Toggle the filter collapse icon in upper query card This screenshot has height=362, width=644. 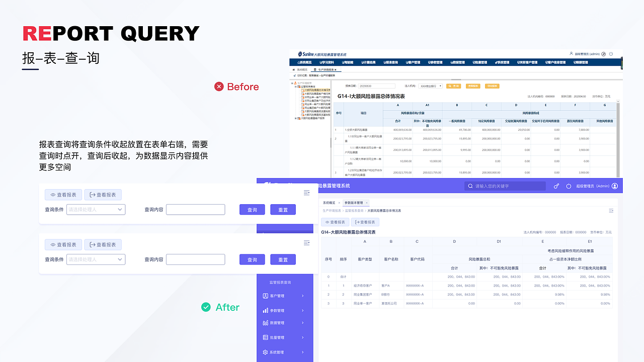306,193
